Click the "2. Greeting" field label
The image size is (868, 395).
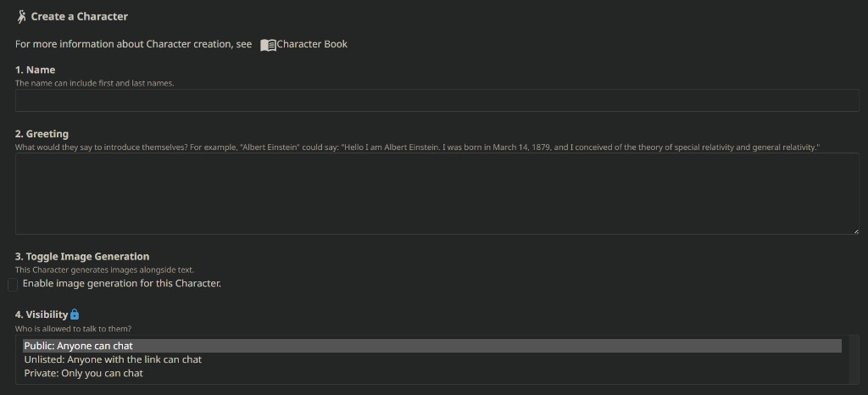42,134
